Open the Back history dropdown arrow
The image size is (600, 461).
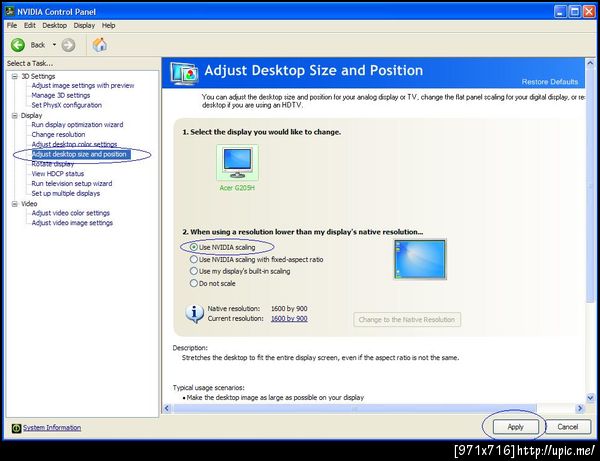[x=54, y=45]
